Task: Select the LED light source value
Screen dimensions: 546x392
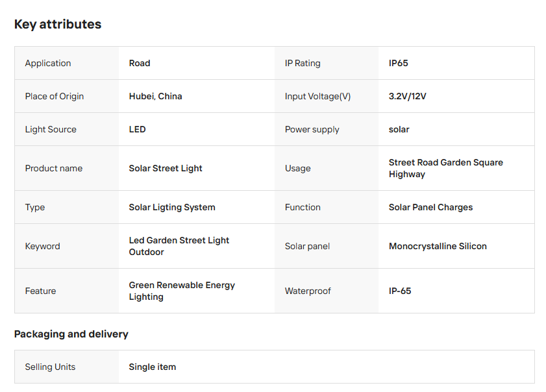Action: [x=138, y=129]
